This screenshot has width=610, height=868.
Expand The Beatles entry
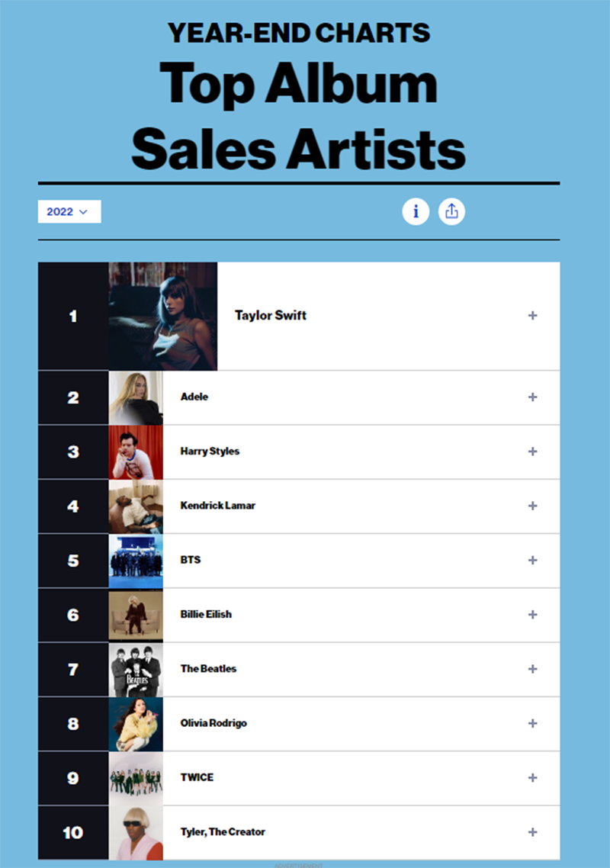532,669
